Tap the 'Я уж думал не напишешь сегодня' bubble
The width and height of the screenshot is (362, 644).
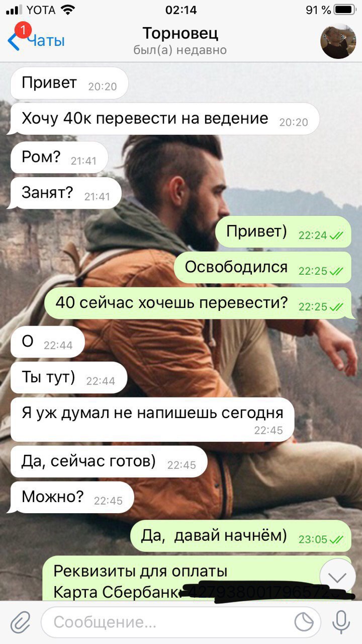point(152,420)
